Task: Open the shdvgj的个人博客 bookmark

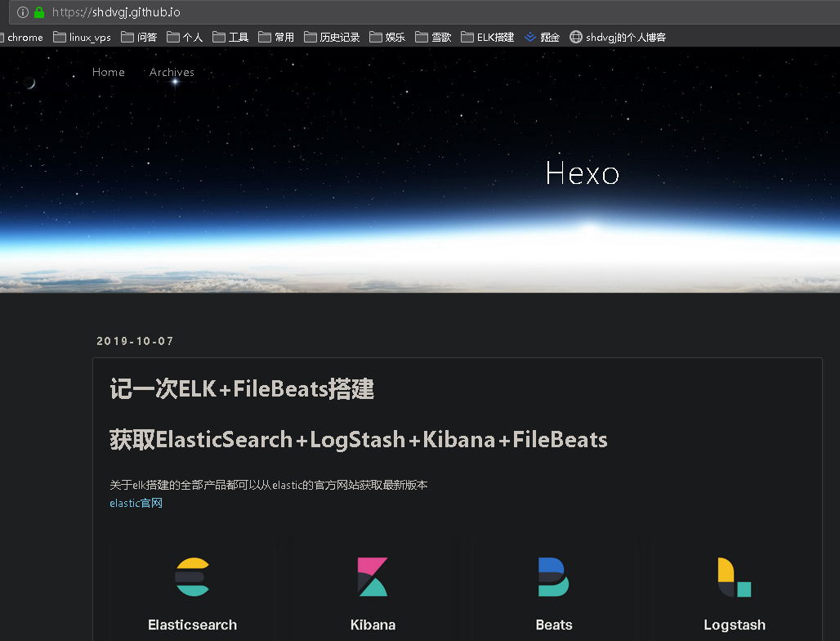Action: tap(618, 37)
